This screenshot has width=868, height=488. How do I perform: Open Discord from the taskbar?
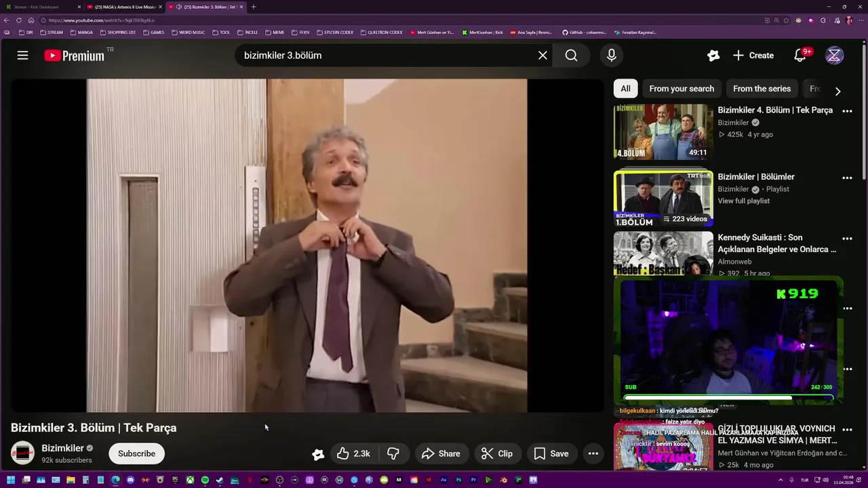point(130,480)
